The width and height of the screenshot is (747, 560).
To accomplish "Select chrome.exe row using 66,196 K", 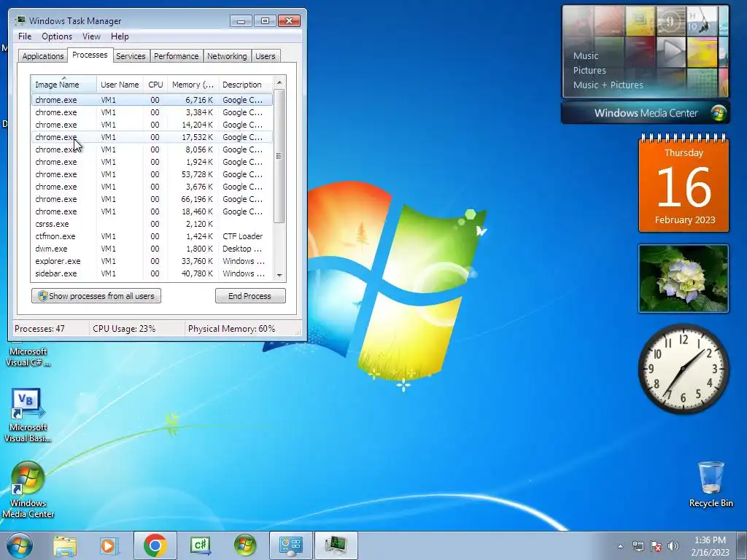I will click(x=152, y=199).
